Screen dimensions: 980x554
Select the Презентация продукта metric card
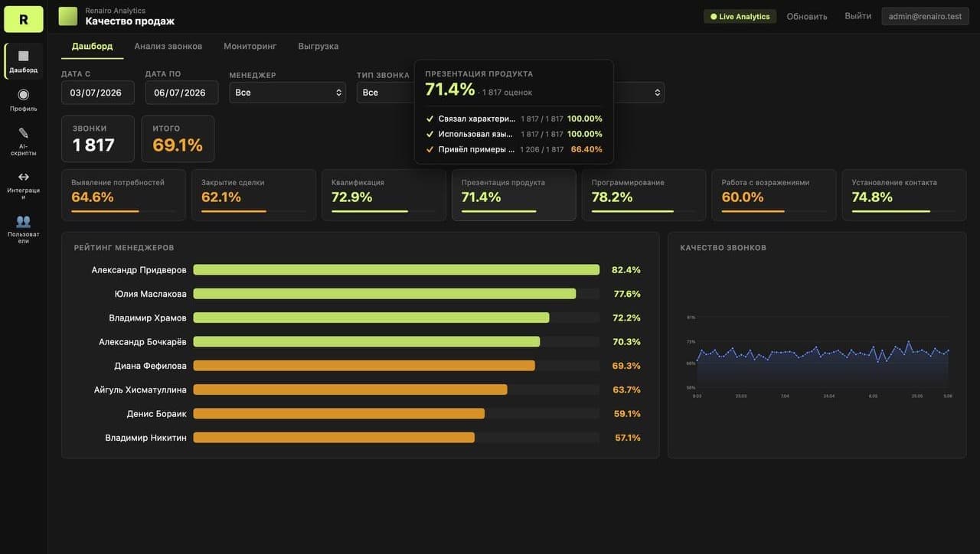[x=514, y=195]
